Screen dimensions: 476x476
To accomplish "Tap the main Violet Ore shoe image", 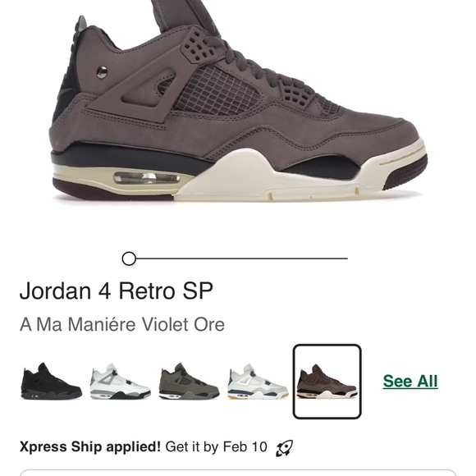I will 238,100.
